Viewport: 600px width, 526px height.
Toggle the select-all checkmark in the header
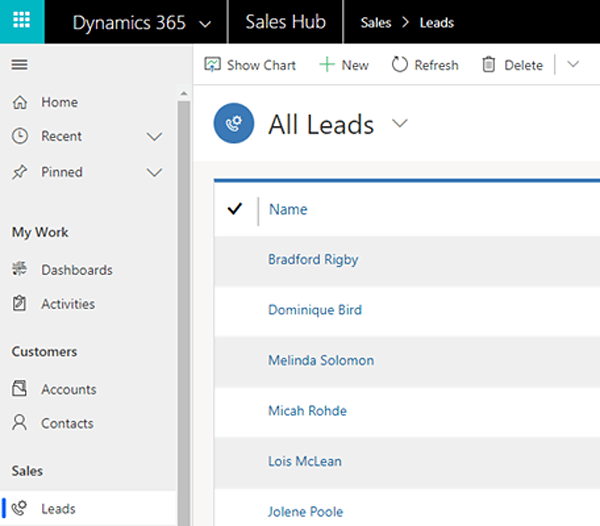click(x=235, y=208)
